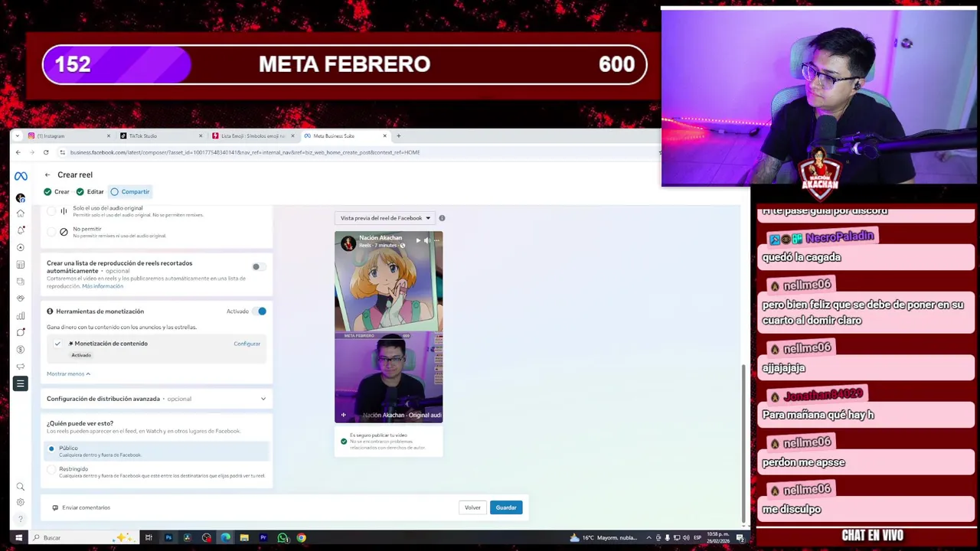The width and height of the screenshot is (980, 551).
Task: Open Vista previa del reel de Facebook dropdown
Action: (x=385, y=218)
